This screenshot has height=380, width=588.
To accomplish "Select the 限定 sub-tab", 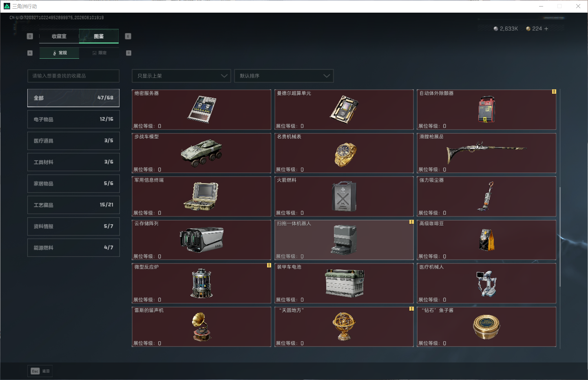I will pyautogui.click(x=99, y=53).
